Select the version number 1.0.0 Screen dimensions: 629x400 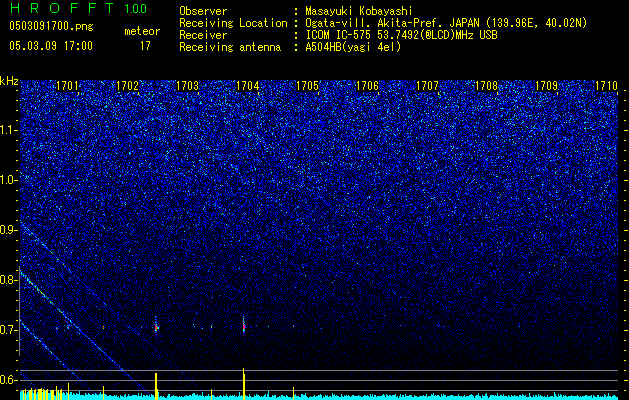136,9
